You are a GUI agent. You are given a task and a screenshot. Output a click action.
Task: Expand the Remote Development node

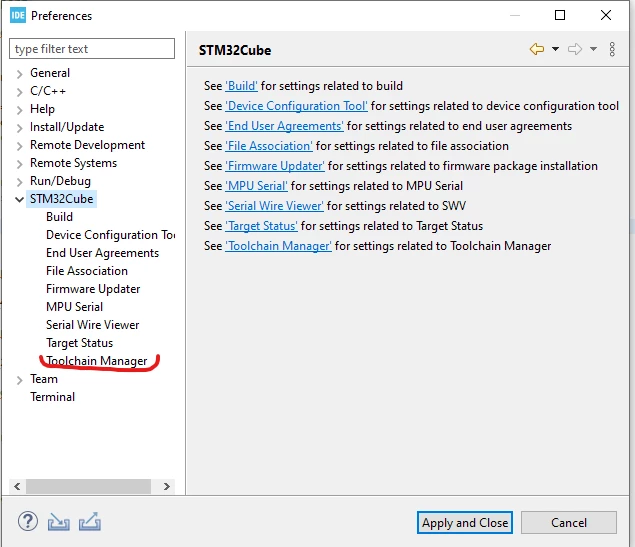point(19,146)
